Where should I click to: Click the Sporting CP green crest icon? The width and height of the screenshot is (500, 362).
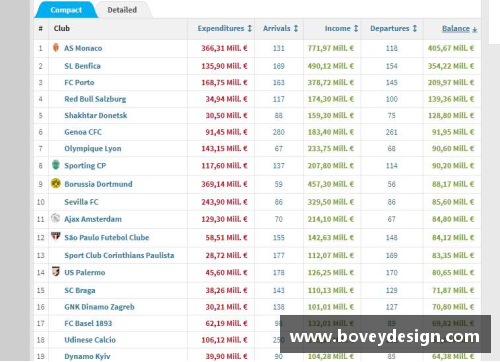[56, 165]
